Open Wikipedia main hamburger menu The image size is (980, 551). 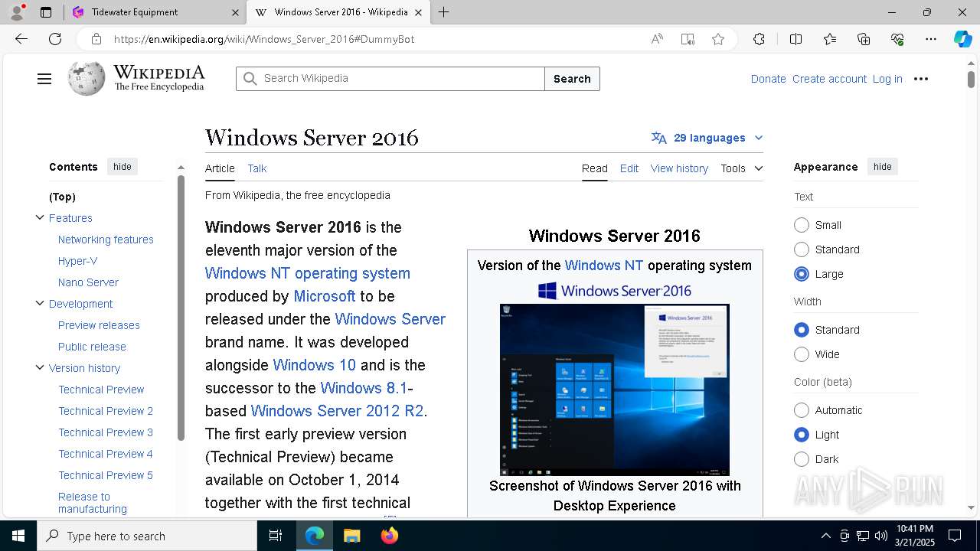44,79
